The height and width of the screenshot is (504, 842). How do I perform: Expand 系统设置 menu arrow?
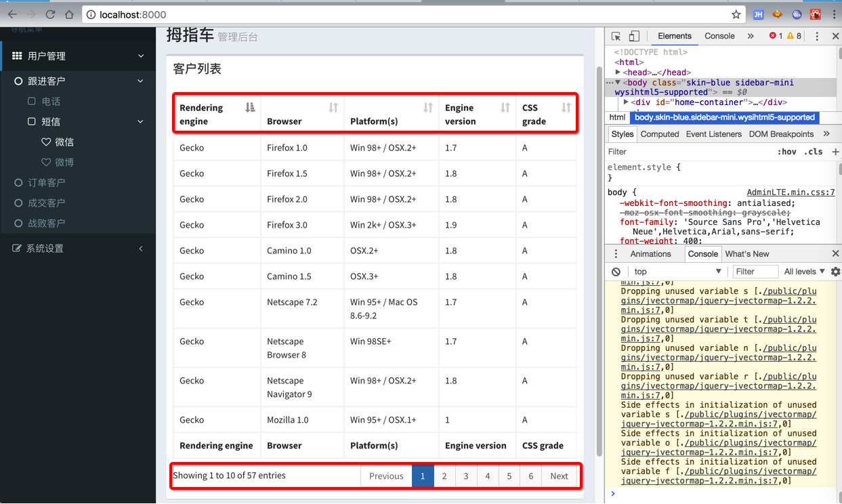(141, 249)
